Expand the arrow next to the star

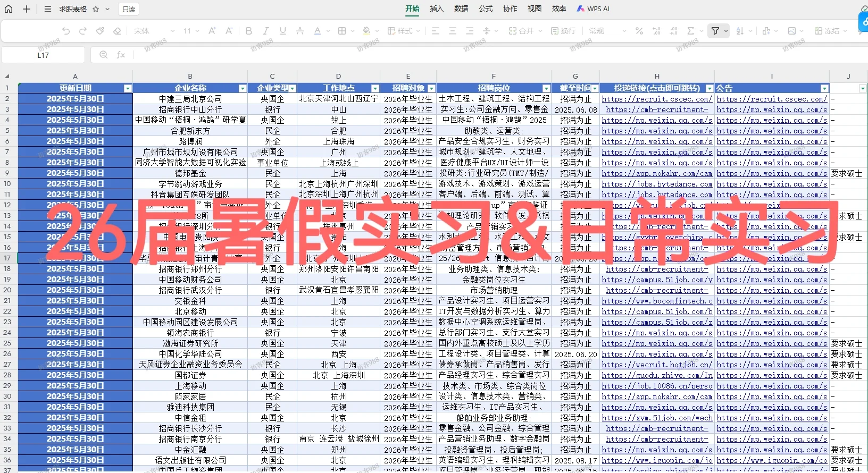pyautogui.click(x=107, y=9)
